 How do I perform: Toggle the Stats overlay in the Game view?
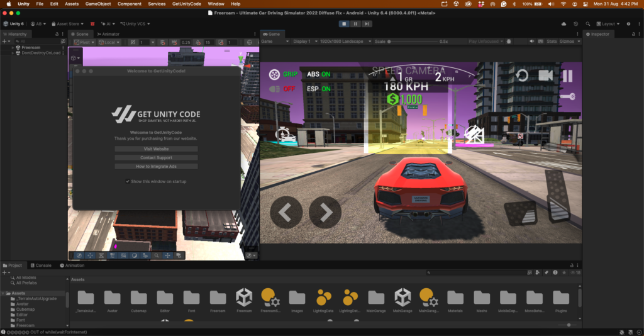point(552,42)
